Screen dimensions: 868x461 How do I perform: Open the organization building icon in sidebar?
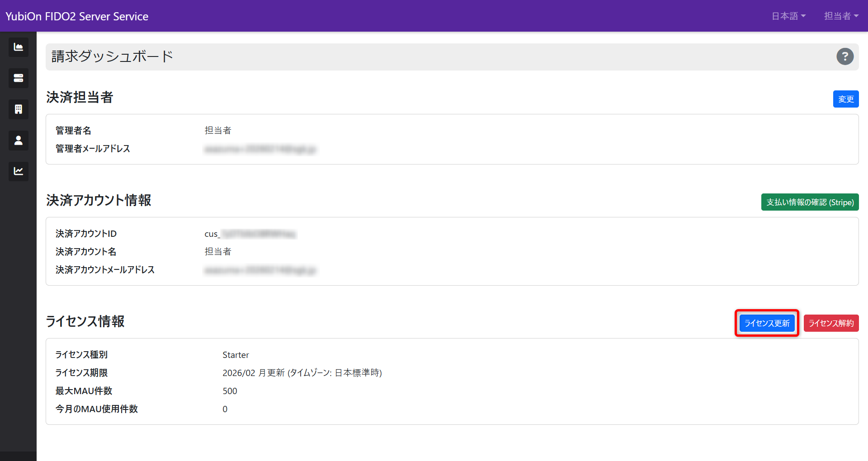[18, 109]
